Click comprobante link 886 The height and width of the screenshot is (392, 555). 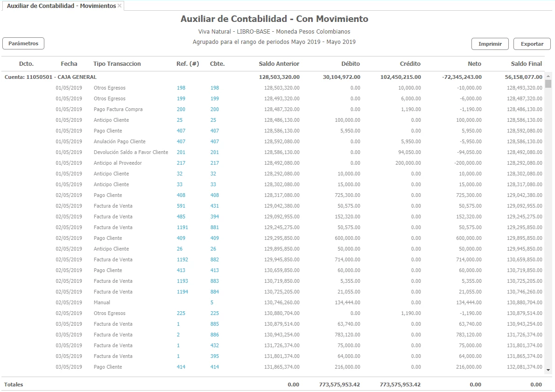pyautogui.click(x=214, y=335)
